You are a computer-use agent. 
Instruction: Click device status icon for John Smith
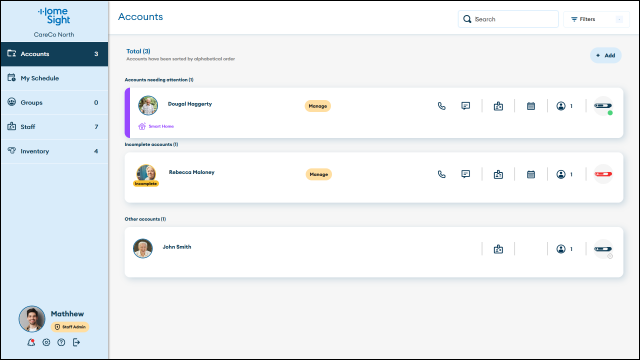coord(603,249)
